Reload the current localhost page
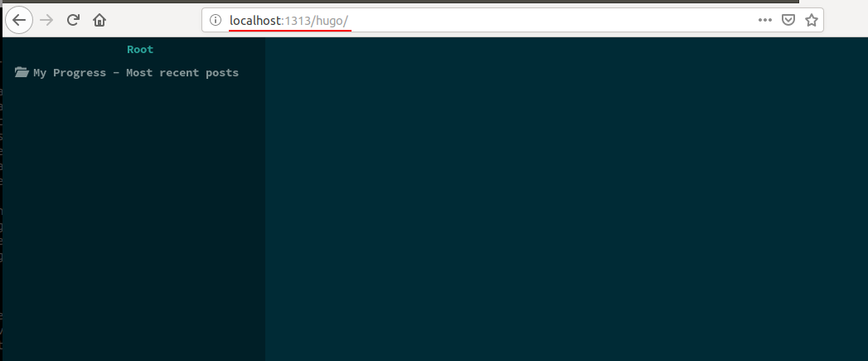The image size is (868, 361). tap(73, 20)
